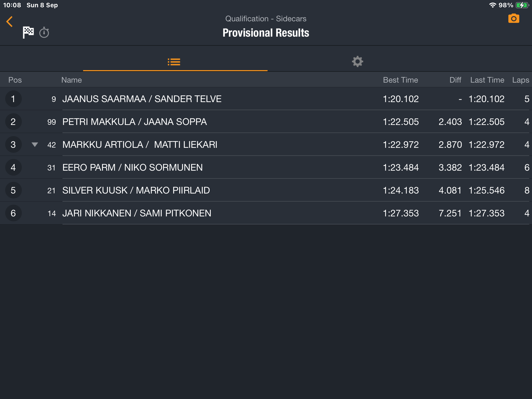Select the checkered flag results icon
The width and height of the screenshot is (532, 399).
pyautogui.click(x=28, y=32)
